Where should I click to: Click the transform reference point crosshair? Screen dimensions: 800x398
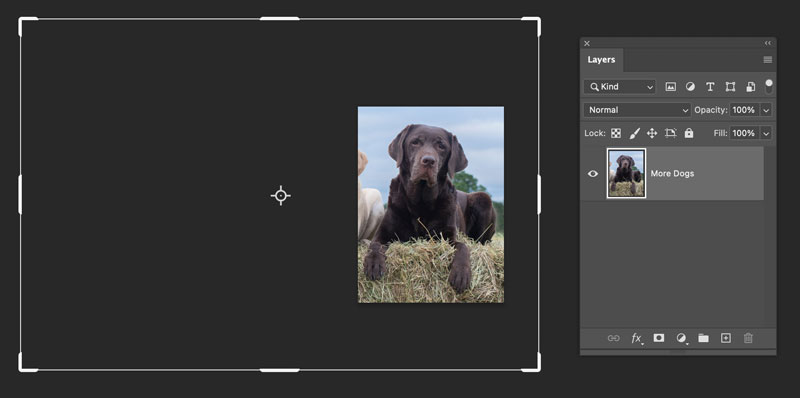(281, 195)
